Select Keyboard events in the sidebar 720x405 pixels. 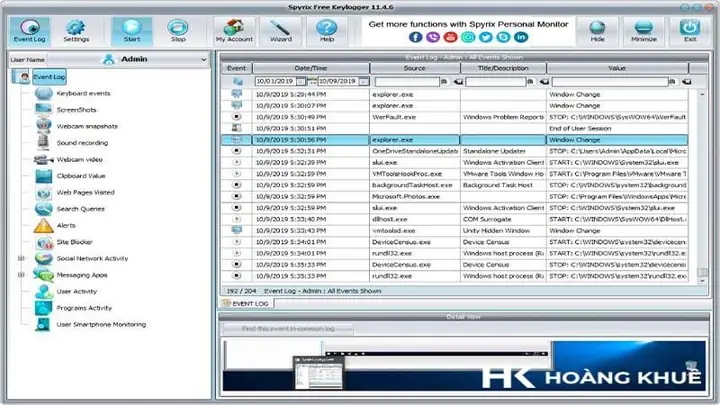83,93
